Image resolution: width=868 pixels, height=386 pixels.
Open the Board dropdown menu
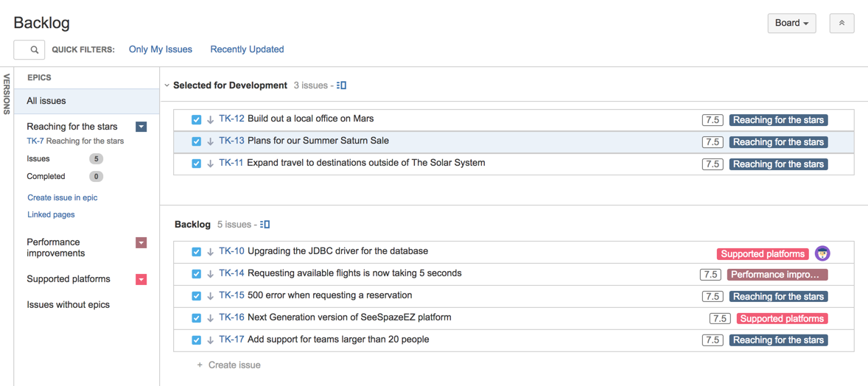pos(791,24)
